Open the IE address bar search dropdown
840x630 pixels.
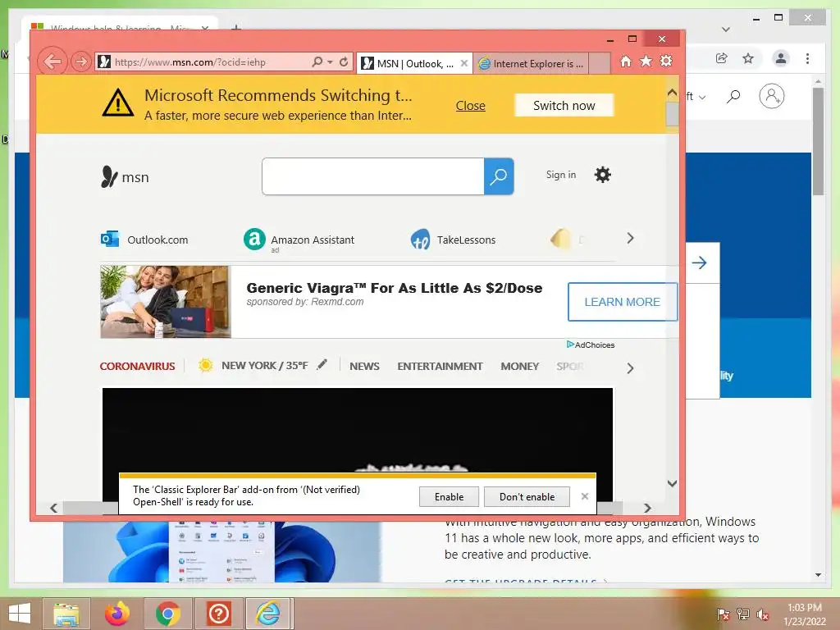pyautogui.click(x=330, y=62)
